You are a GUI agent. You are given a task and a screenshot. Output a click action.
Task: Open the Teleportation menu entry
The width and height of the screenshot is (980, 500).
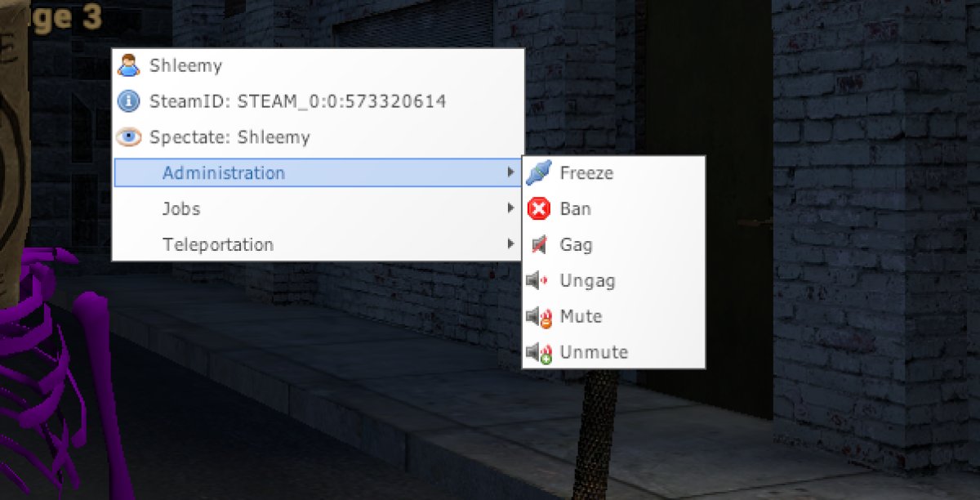318,245
